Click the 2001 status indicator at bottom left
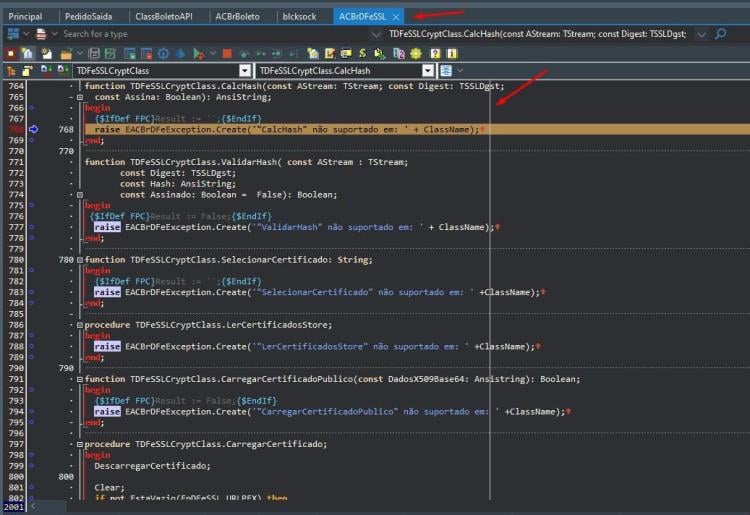 point(13,506)
